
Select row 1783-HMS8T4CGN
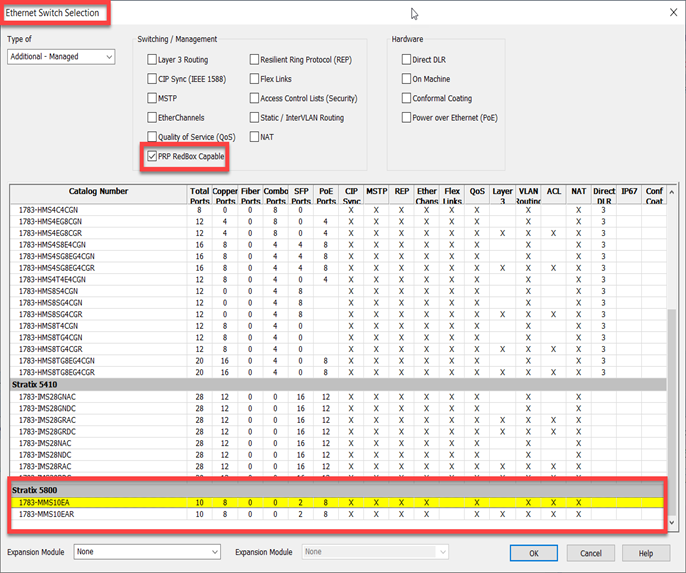(337, 326)
